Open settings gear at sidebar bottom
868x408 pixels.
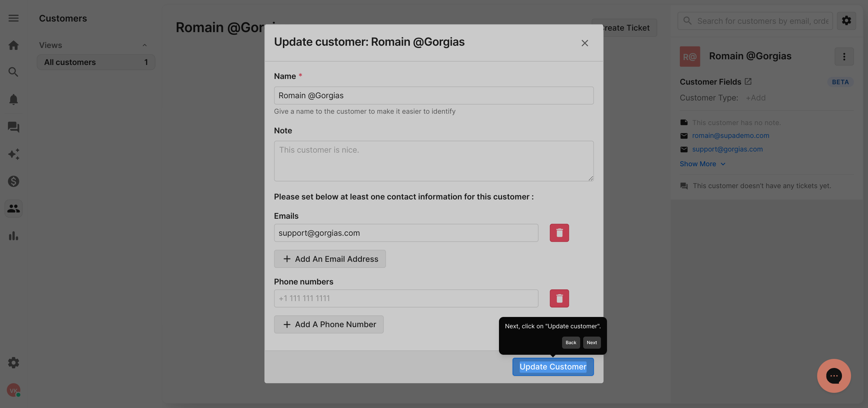pos(14,363)
